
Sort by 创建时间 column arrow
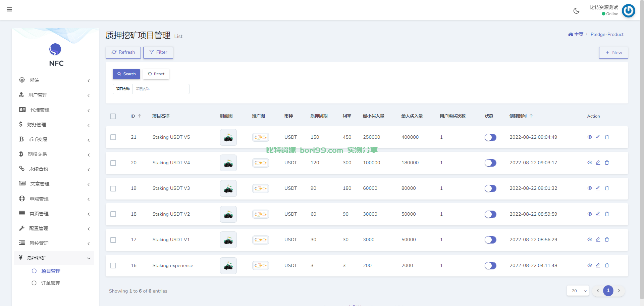click(531, 116)
